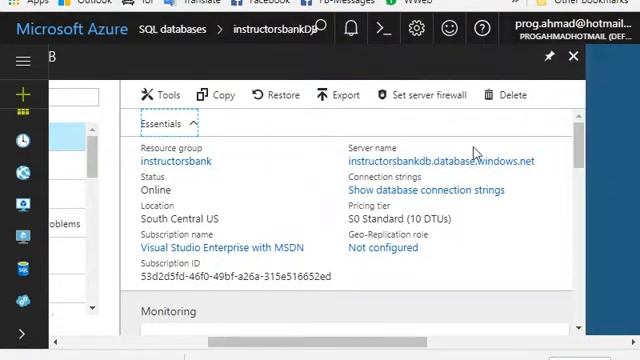Click Copy in the database toolbar
Screen dimensions: 640x360
[x=216, y=95]
